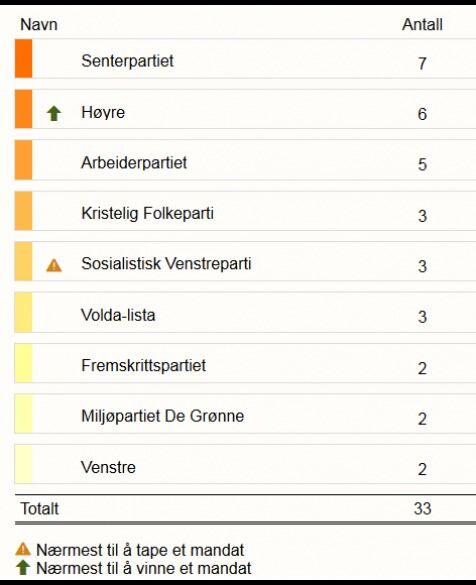Click the Navn column header
The image size is (476, 585).
(x=39, y=25)
